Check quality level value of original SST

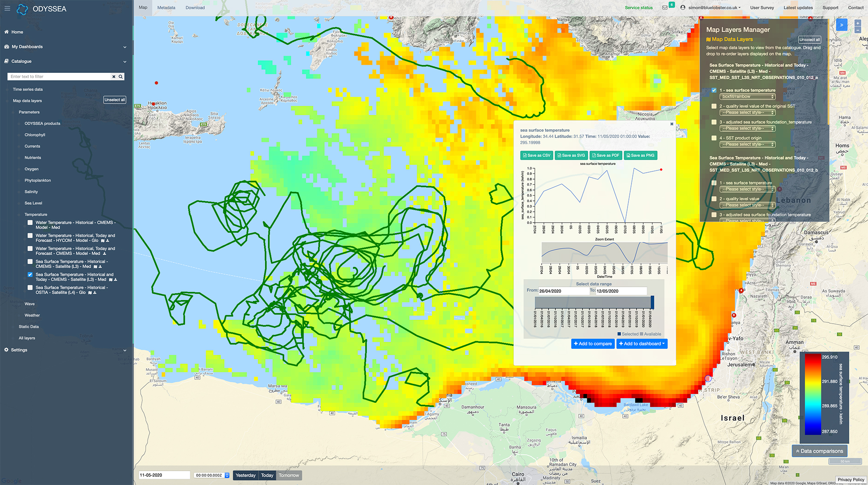(x=714, y=106)
